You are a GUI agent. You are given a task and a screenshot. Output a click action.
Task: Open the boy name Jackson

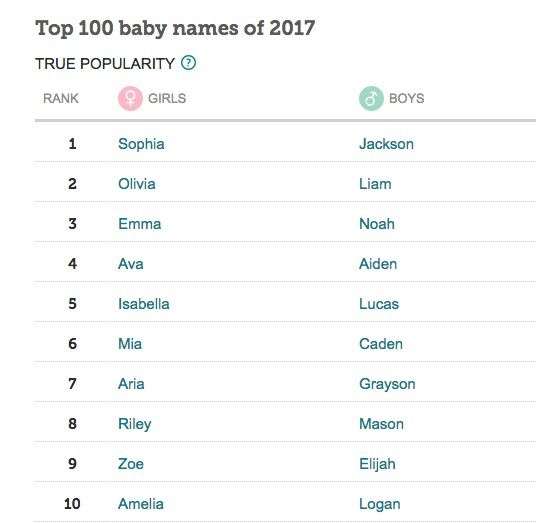386,144
